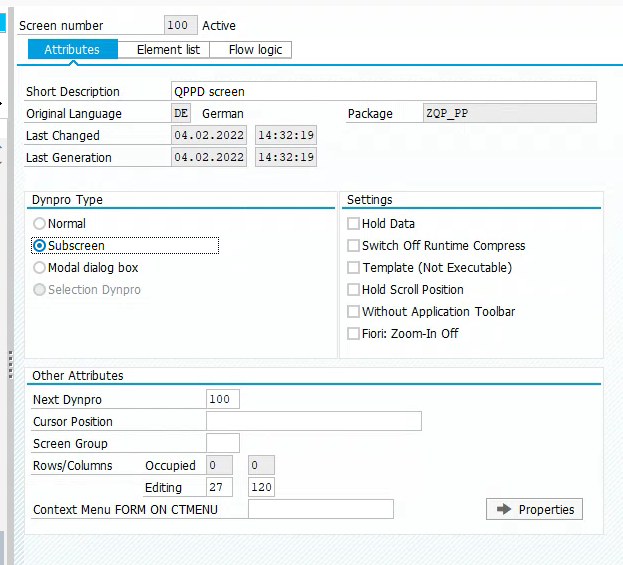Select the Normal dynpro type
The image size is (623, 565).
(40, 224)
